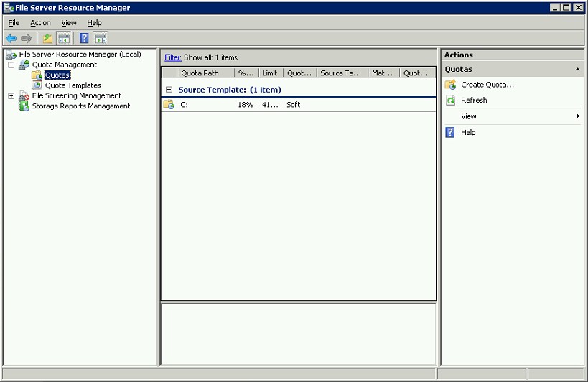Click the Quota Management node icon

(24, 65)
